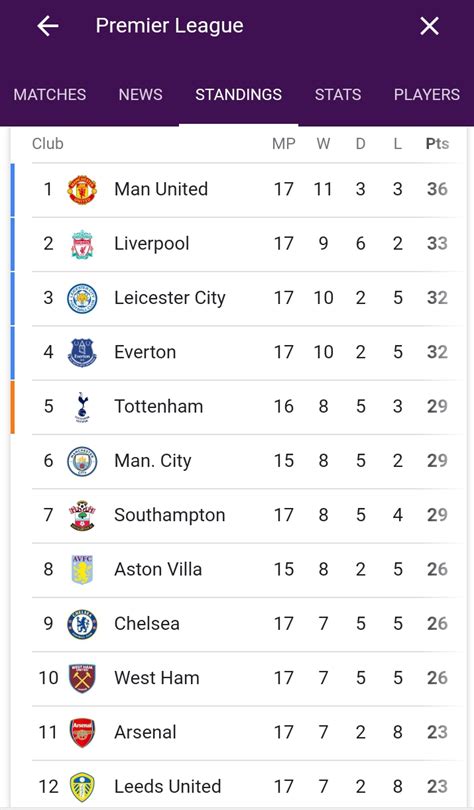This screenshot has height=810, width=474.
Task: Open the Aston Villa AVFC crest
Action: [x=82, y=570]
